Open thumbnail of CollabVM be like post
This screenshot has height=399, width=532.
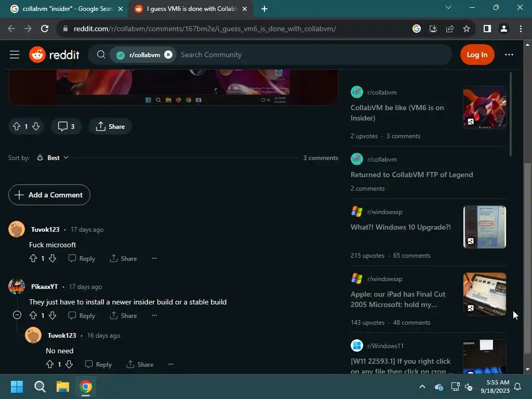[x=485, y=107]
